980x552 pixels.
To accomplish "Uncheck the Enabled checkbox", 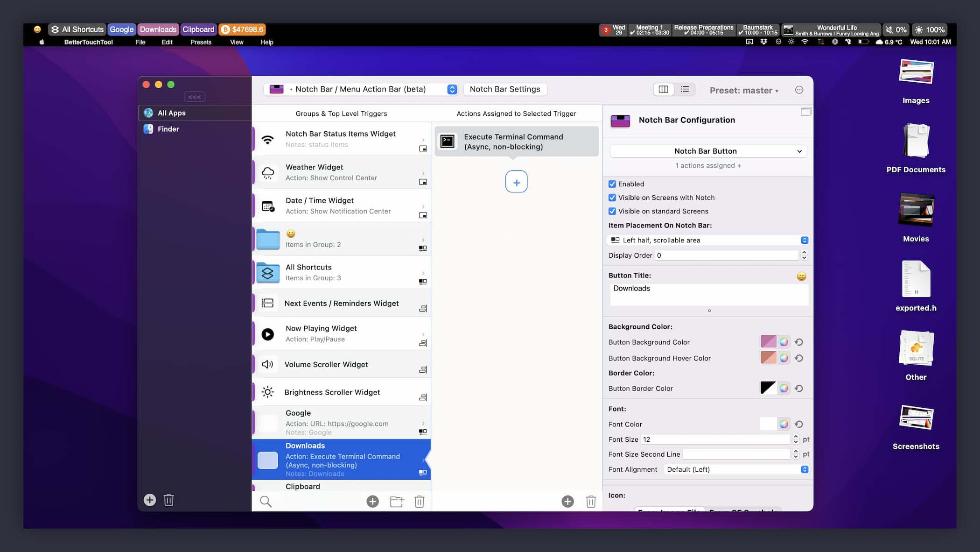I will tap(612, 184).
